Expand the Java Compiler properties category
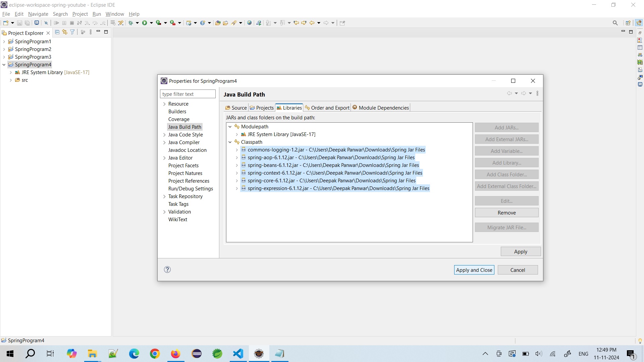644x362 pixels. tap(164, 142)
